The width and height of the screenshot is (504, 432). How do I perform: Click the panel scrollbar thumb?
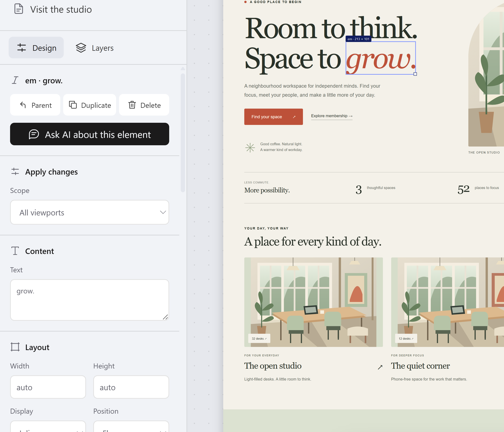183,133
